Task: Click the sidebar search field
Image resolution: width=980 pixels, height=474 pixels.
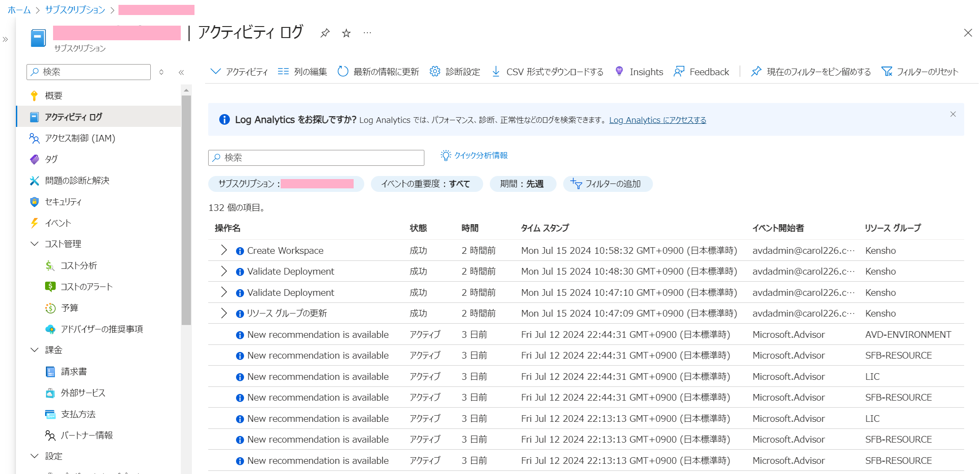Action: 88,72
